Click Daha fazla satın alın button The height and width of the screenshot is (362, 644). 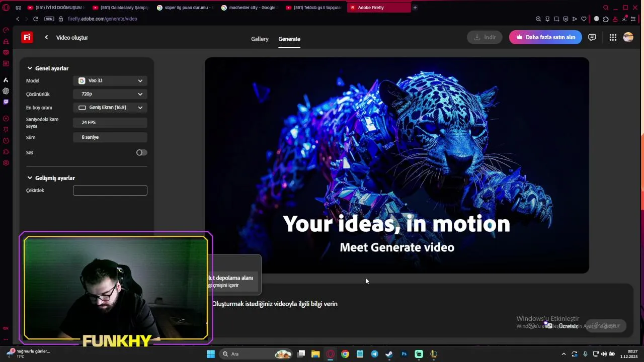tap(545, 37)
